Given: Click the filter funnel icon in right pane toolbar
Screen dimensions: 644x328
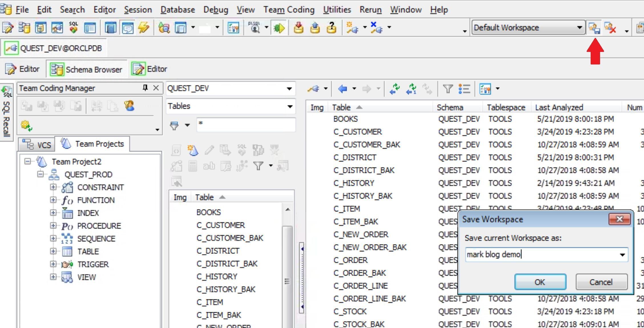Looking at the screenshot, I should click(x=448, y=89).
